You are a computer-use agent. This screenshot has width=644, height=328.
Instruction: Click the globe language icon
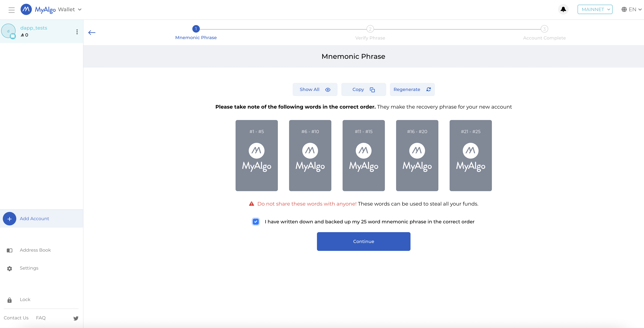(624, 10)
